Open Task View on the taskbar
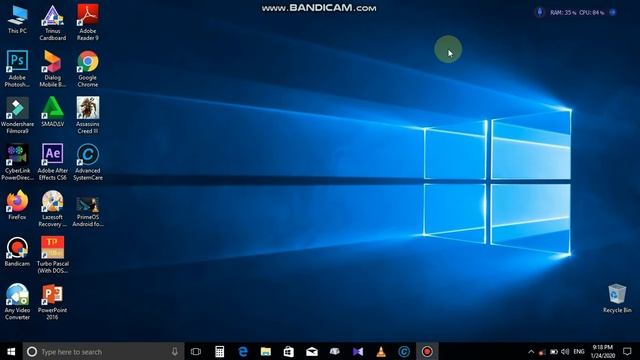The width and height of the screenshot is (640, 360). (x=196, y=351)
